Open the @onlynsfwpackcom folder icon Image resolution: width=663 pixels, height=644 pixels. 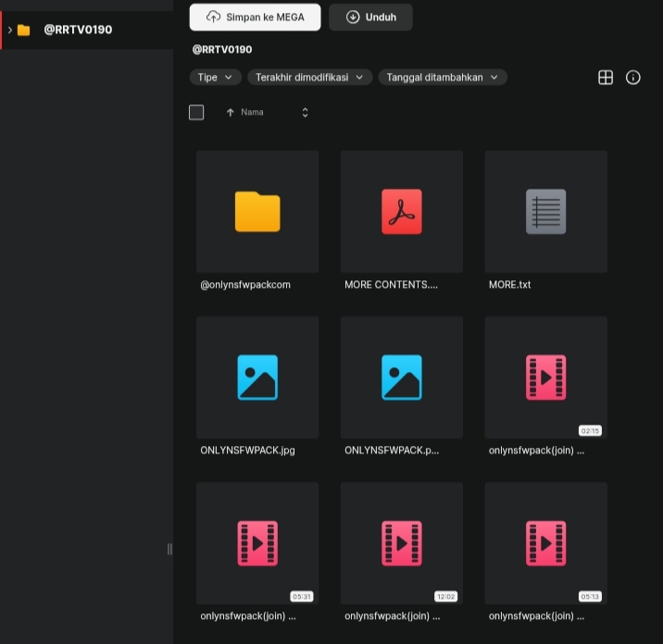[x=257, y=212]
